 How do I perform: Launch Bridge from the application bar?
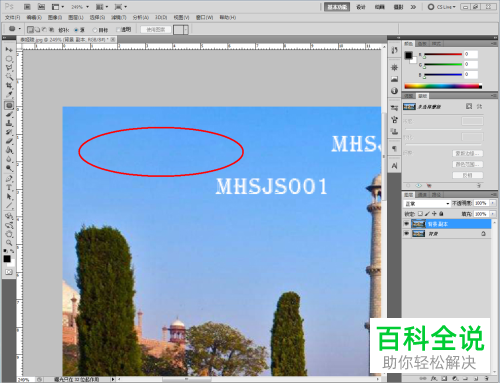27,7
